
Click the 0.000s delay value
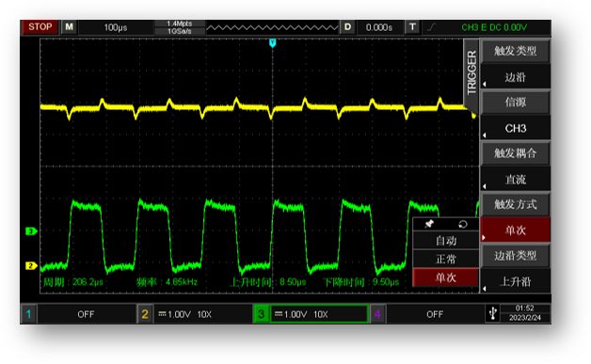click(379, 27)
